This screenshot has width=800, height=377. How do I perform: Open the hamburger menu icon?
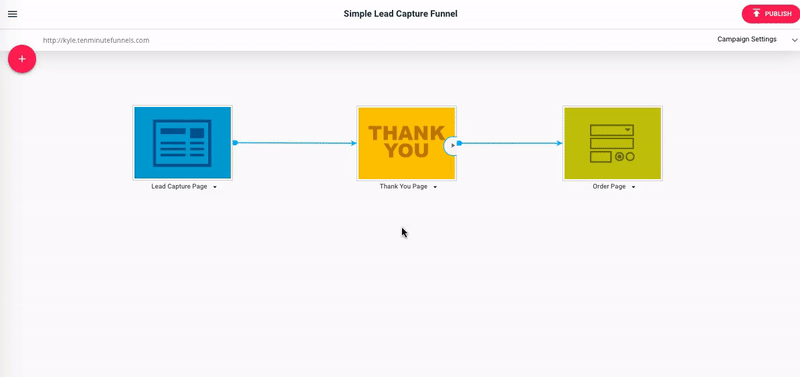coord(12,14)
